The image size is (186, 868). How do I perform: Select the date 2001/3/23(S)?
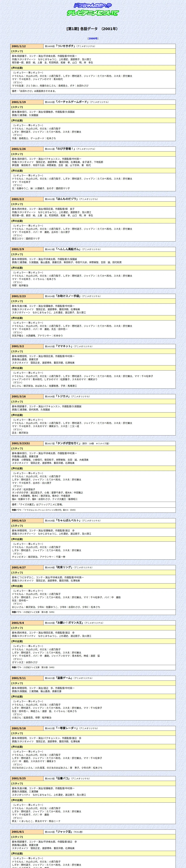(x=21, y=443)
